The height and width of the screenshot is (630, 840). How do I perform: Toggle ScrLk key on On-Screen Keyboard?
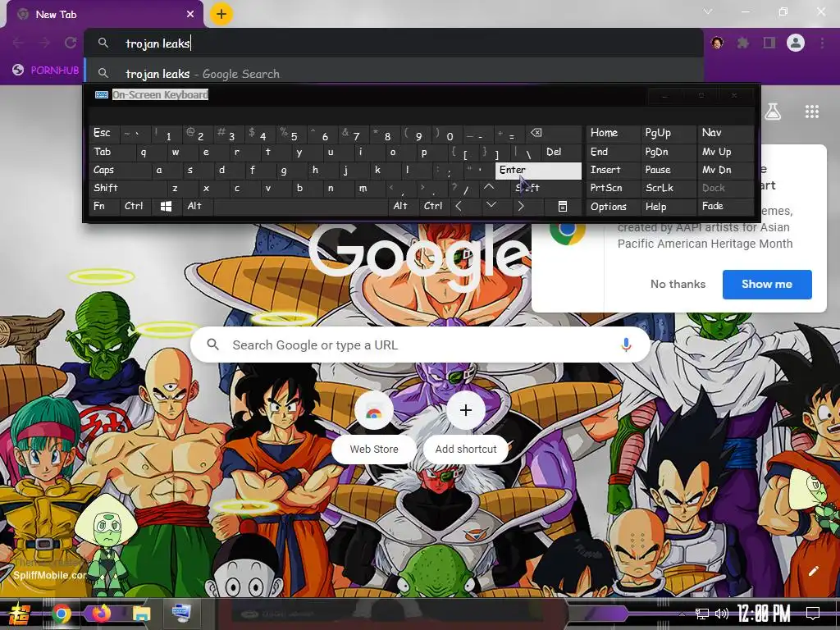pos(668,188)
